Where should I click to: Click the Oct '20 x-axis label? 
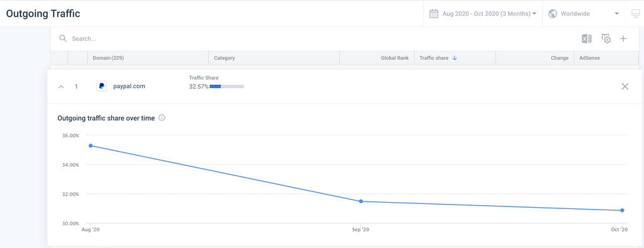(x=619, y=230)
